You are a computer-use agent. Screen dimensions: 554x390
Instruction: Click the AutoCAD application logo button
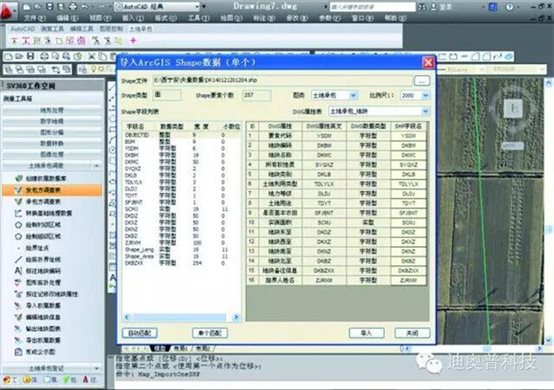click(8, 11)
